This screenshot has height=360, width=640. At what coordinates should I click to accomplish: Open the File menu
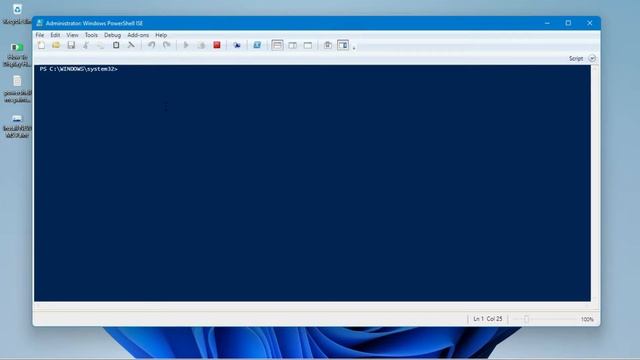click(40, 35)
